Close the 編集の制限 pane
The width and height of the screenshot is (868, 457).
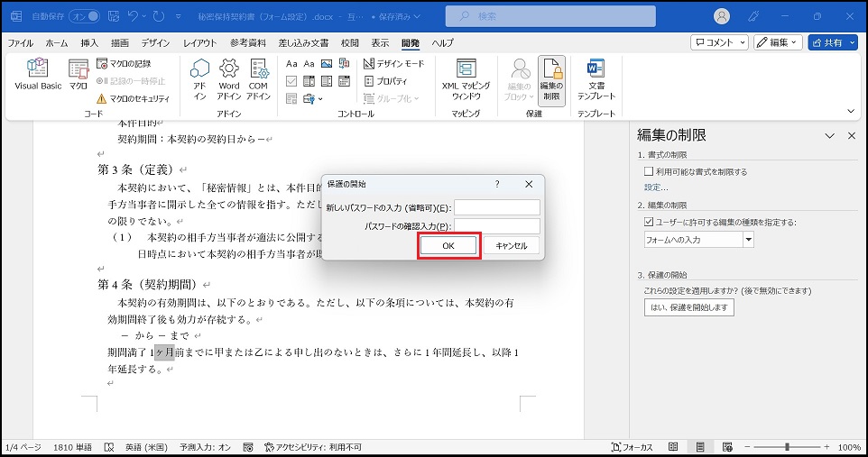coord(852,135)
